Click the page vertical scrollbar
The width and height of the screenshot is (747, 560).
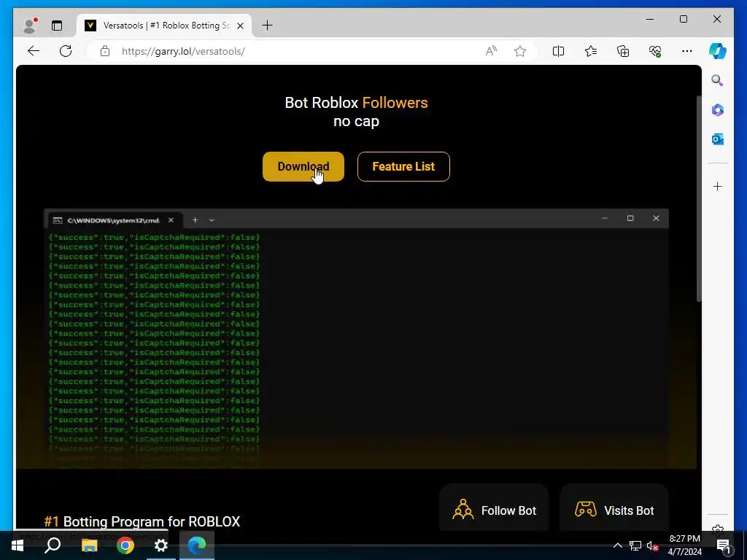coord(699,198)
